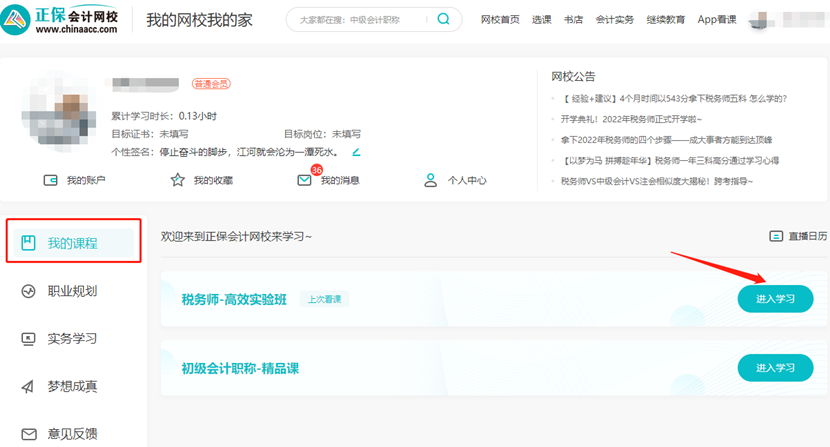Open 会计实务 in top navigation
The width and height of the screenshot is (830, 447).
(615, 20)
